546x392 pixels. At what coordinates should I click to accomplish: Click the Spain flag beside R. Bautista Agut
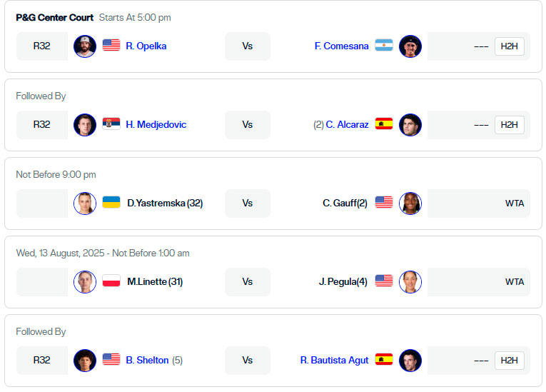[384, 359]
